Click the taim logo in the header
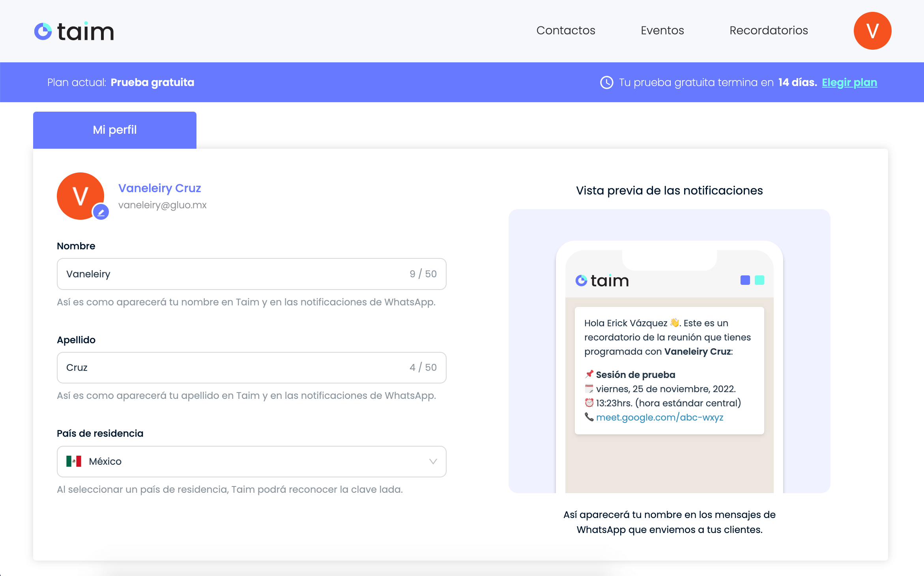Viewport: 924px width, 576px height. pos(74,31)
